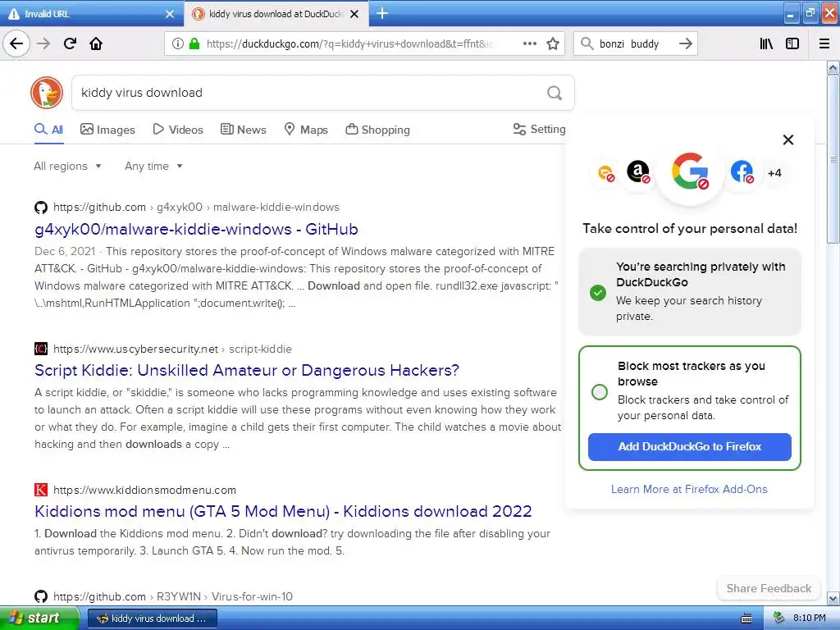Viewport: 840px width, 630px height.
Task: Click the keyboard icon in system tray
Action: click(746, 619)
